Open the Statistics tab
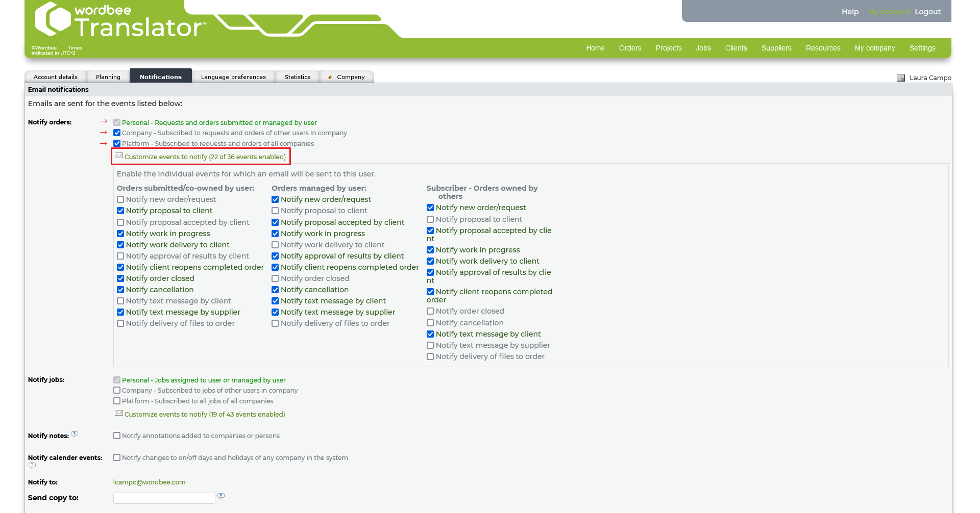The width and height of the screenshot is (980, 513). [x=297, y=77]
